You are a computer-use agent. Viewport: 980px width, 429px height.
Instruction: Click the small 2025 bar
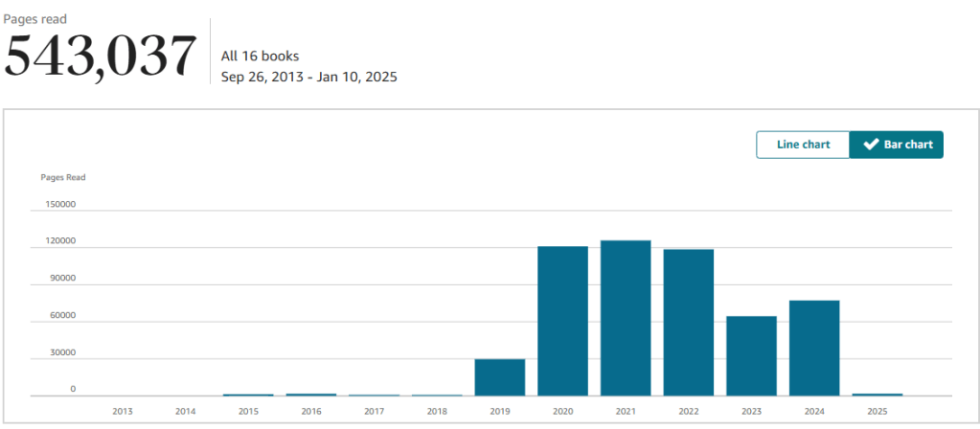pos(877,395)
